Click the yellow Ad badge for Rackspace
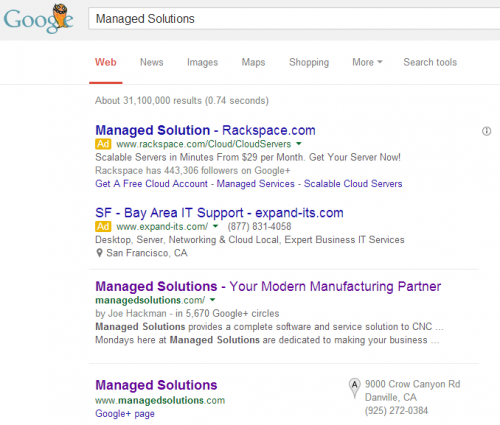500x425 pixels. tap(103, 144)
